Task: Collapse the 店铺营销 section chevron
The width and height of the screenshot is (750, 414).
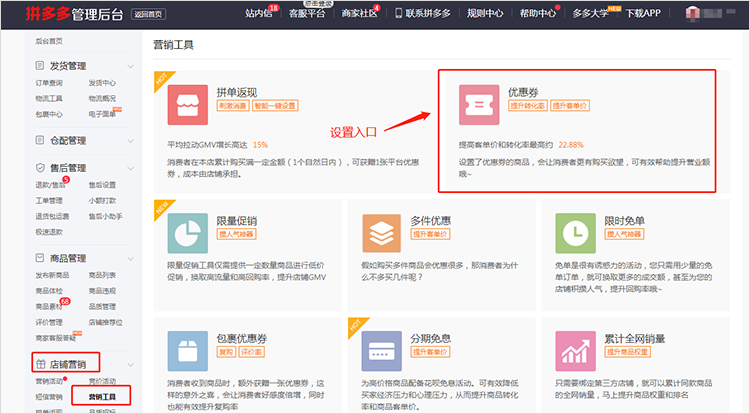Action: pyautogui.click(x=130, y=365)
